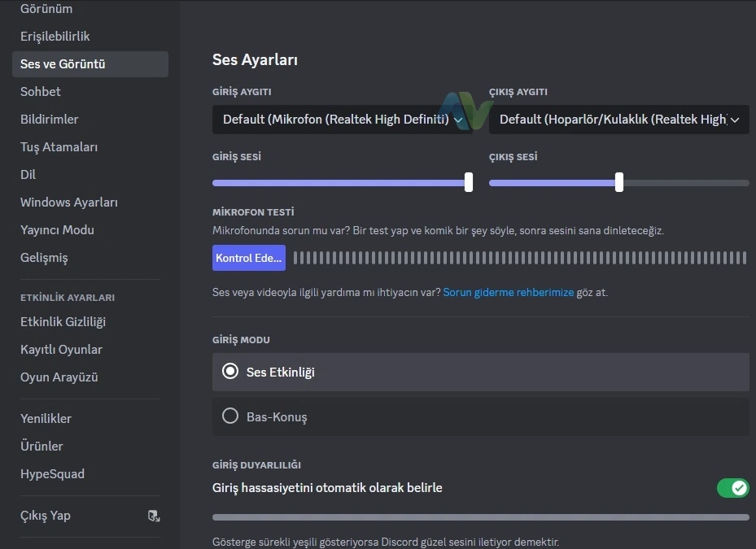
Task: Open the Giriş Aygıtı microphone dropdown
Action: click(343, 120)
